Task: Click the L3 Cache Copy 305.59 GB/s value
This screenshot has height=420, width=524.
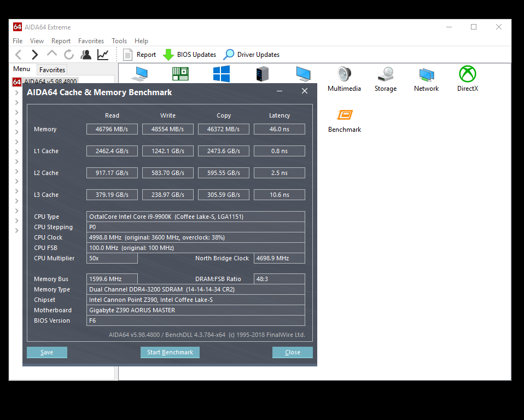Action: (224, 195)
